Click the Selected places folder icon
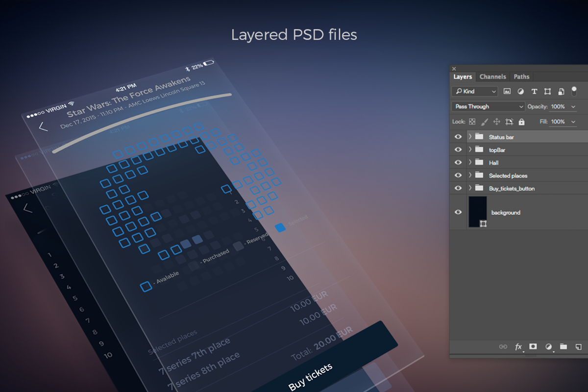 (479, 175)
